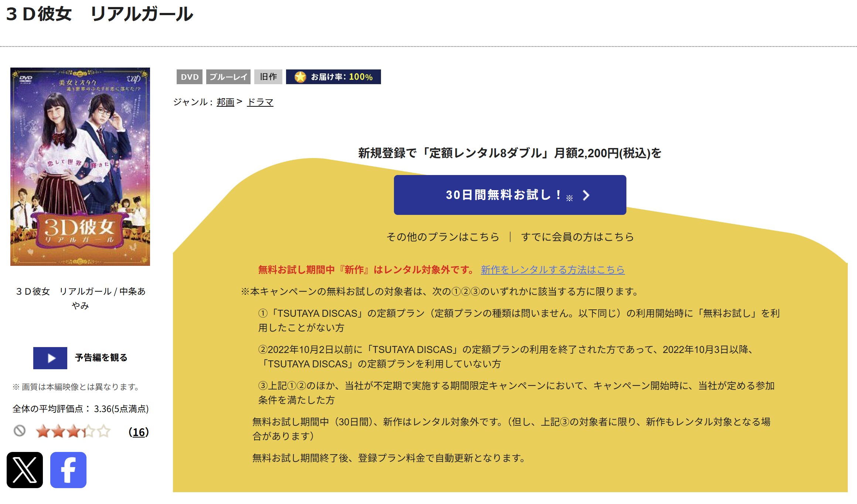This screenshot has width=857, height=504.
Task: Rate using the star rating bar
Action: pyautogui.click(x=73, y=431)
